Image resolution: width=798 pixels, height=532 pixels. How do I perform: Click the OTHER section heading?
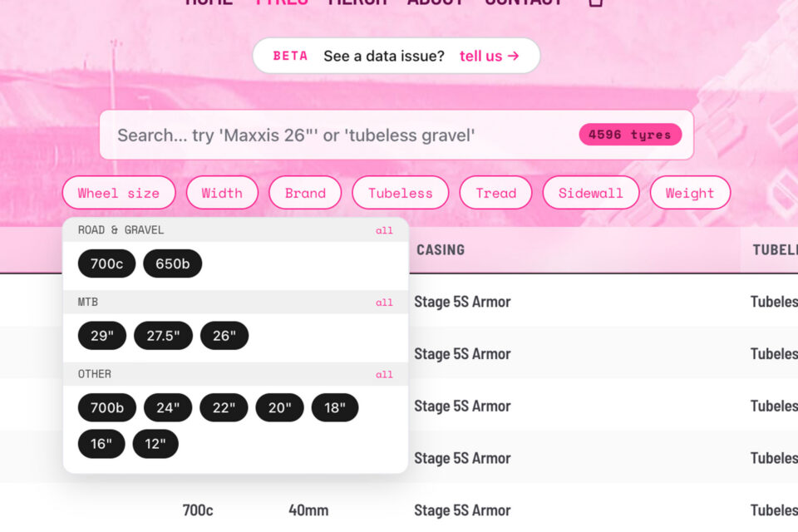(x=94, y=374)
